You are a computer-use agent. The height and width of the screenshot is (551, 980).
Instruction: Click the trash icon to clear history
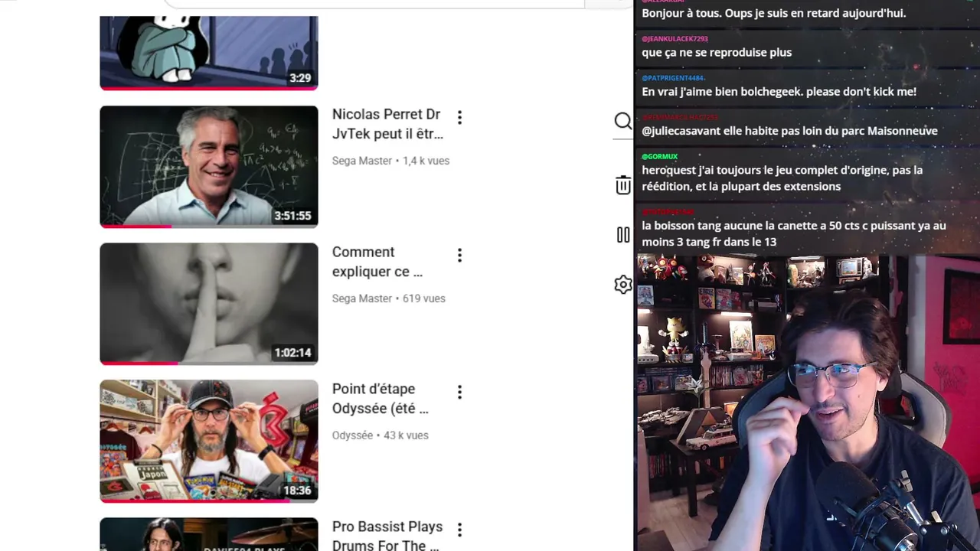tap(623, 184)
